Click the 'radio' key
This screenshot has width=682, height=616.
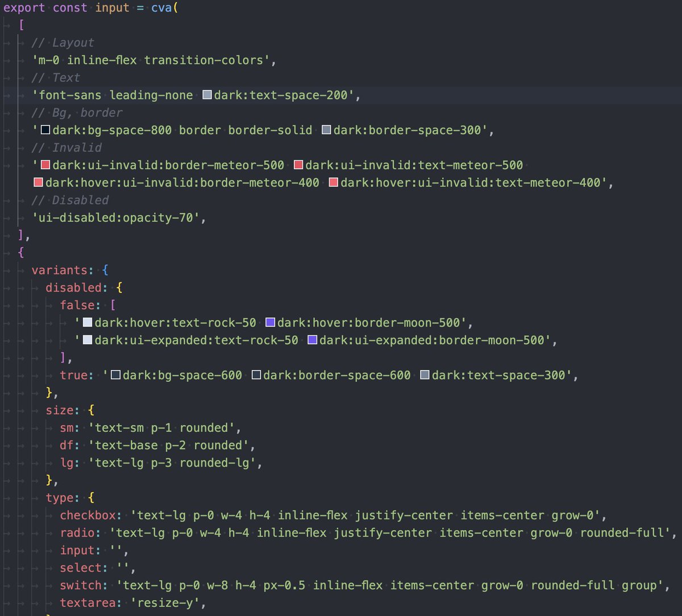click(77, 532)
